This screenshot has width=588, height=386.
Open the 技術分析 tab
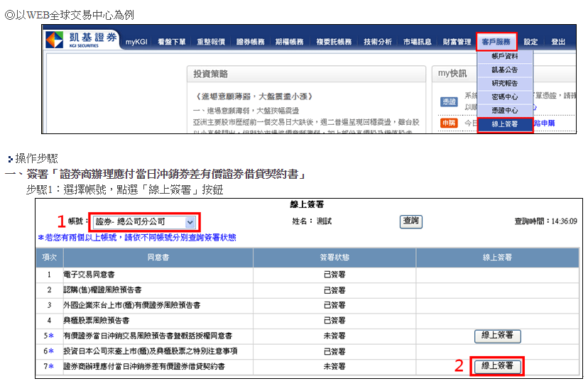378,42
